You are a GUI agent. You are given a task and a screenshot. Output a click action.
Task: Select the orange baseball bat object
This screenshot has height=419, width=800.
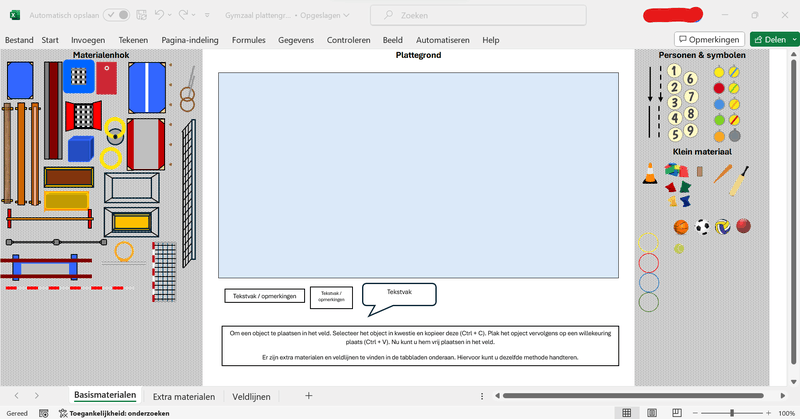[x=722, y=174]
